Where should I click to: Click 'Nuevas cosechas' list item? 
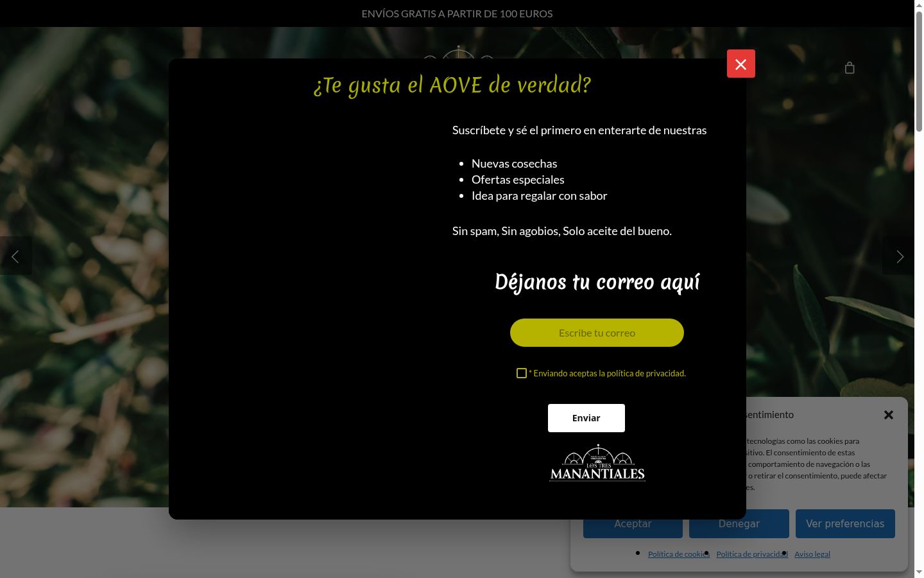[515, 163]
